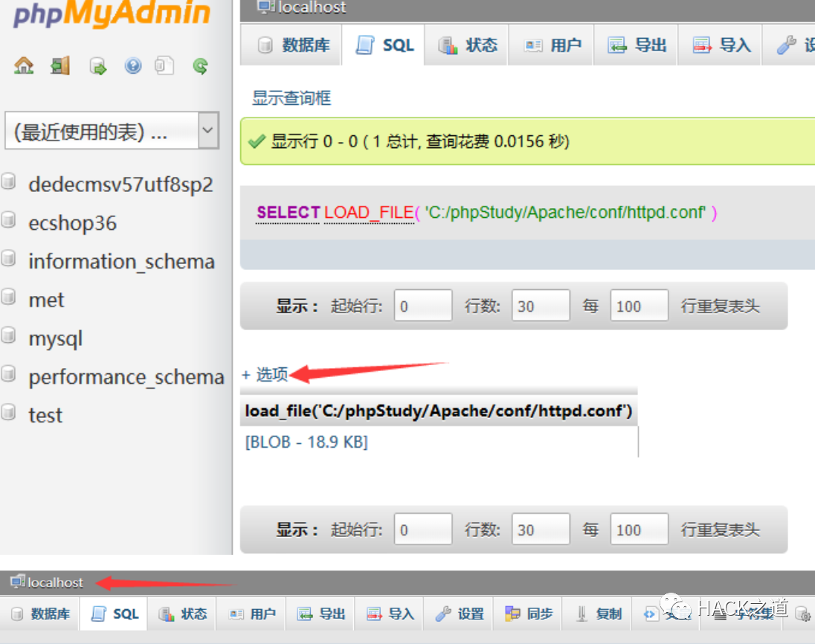
Task: Open the mysql database
Action: (56, 338)
